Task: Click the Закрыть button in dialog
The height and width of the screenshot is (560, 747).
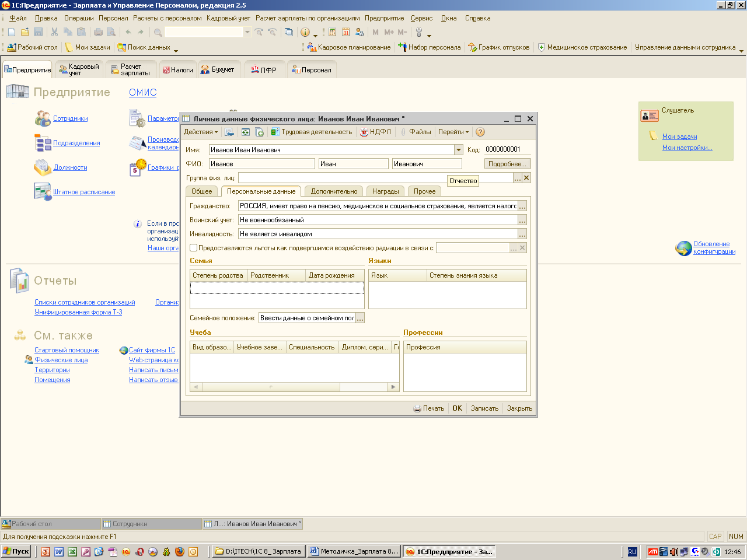Action: point(519,408)
